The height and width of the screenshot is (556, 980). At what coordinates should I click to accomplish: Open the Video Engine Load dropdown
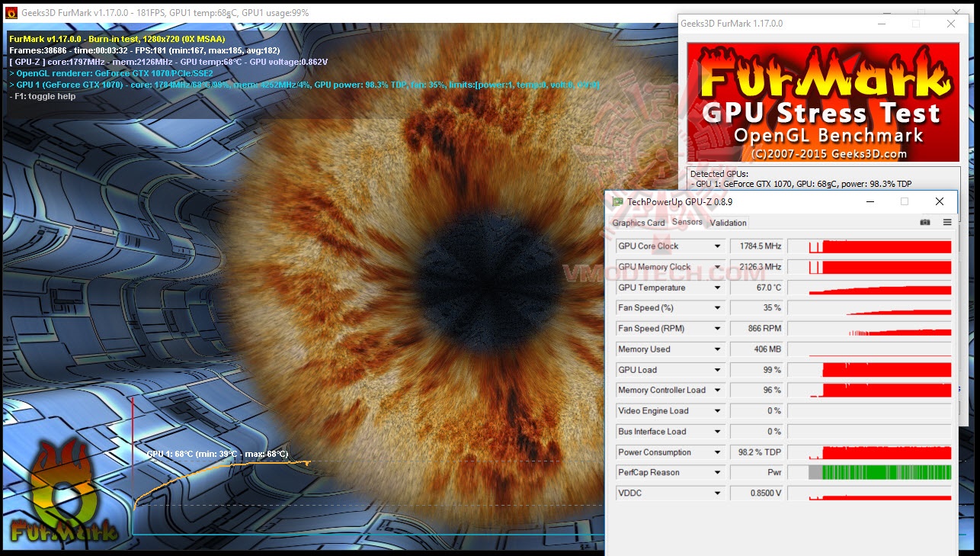pyautogui.click(x=717, y=411)
